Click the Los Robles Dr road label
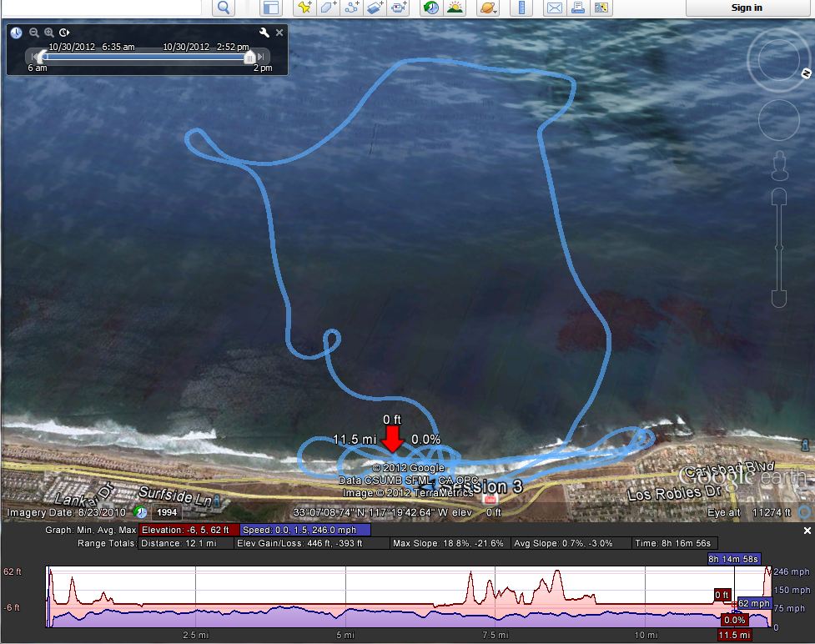Viewport: 815px width, 644px height. [x=675, y=492]
